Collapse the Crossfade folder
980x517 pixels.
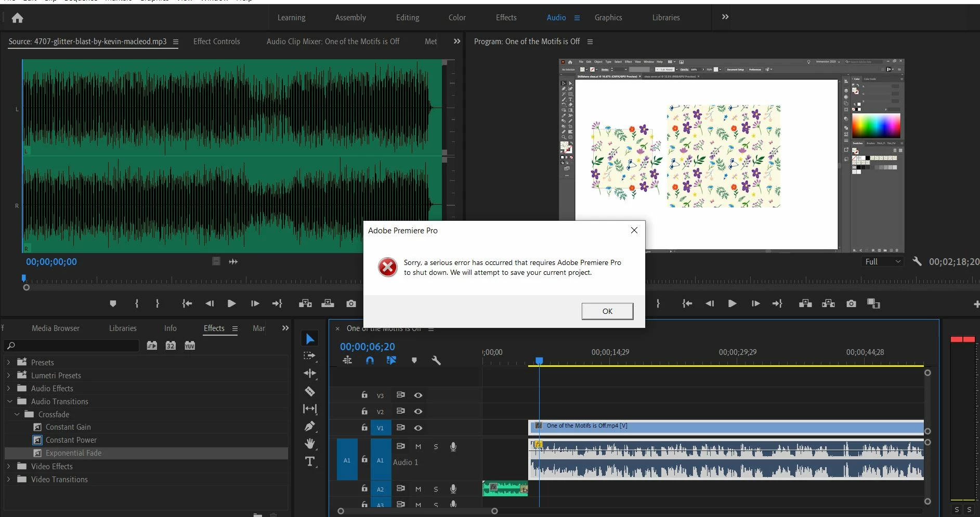(17, 414)
